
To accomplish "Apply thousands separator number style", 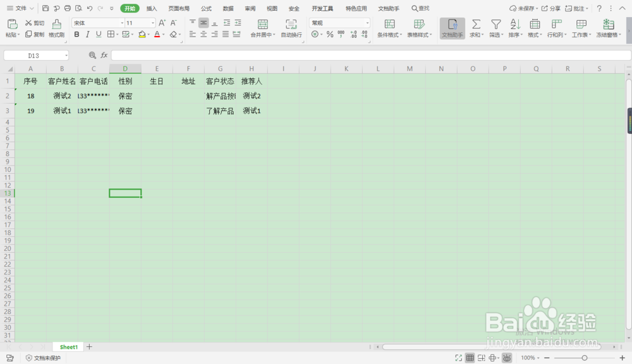I will pos(341,34).
